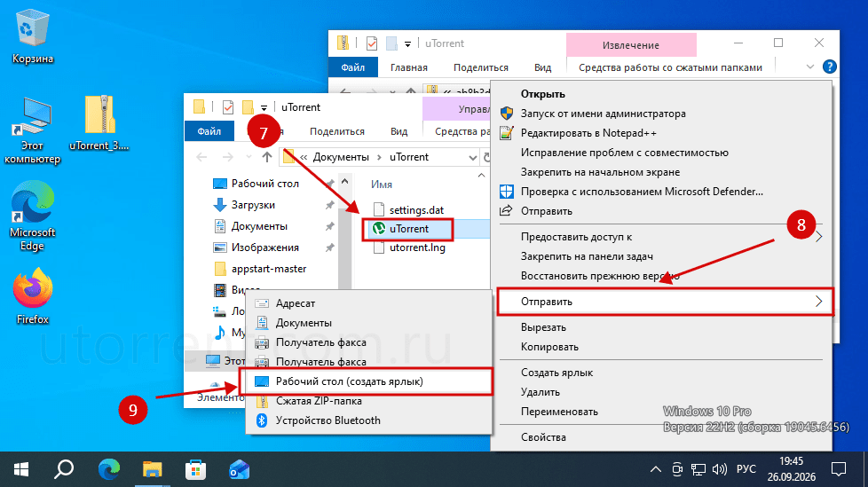Image resolution: width=868 pixels, height=487 pixels.
Task: Click the uTorrent breadcrumb in address bar
Action: pyautogui.click(x=409, y=157)
